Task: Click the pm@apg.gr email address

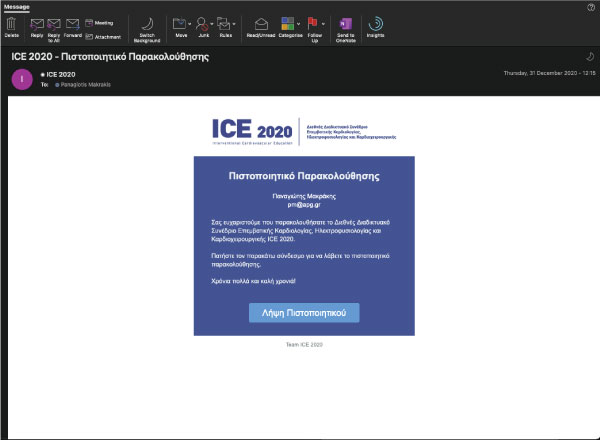Action: tap(304, 204)
